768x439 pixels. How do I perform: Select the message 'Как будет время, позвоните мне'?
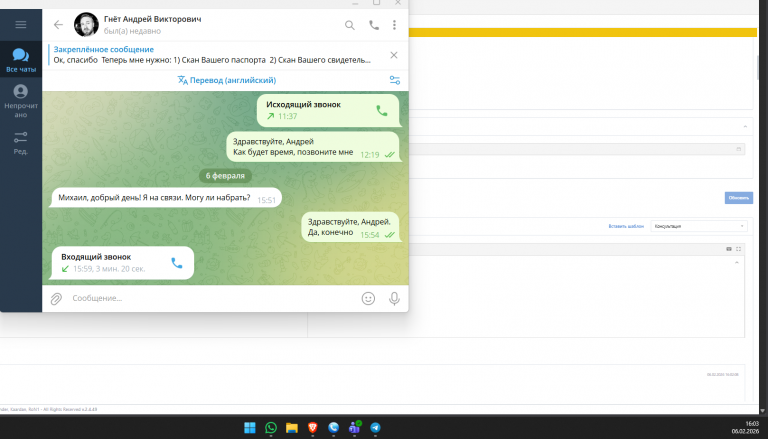313,146
